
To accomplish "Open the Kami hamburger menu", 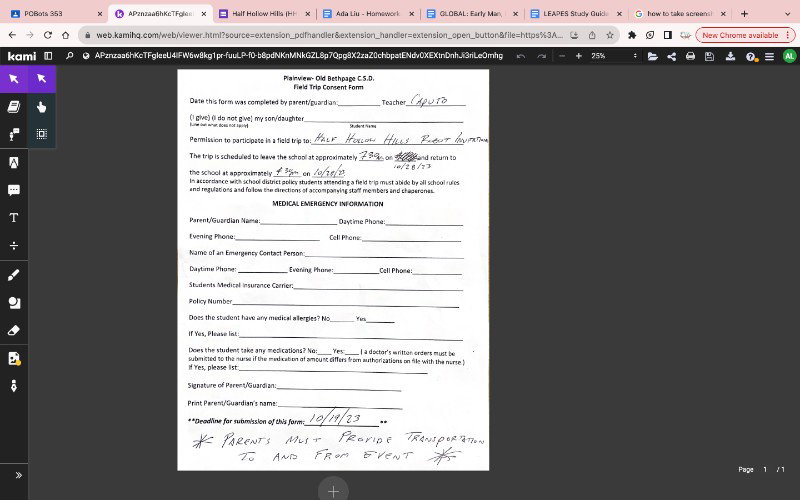I will [x=769, y=56].
